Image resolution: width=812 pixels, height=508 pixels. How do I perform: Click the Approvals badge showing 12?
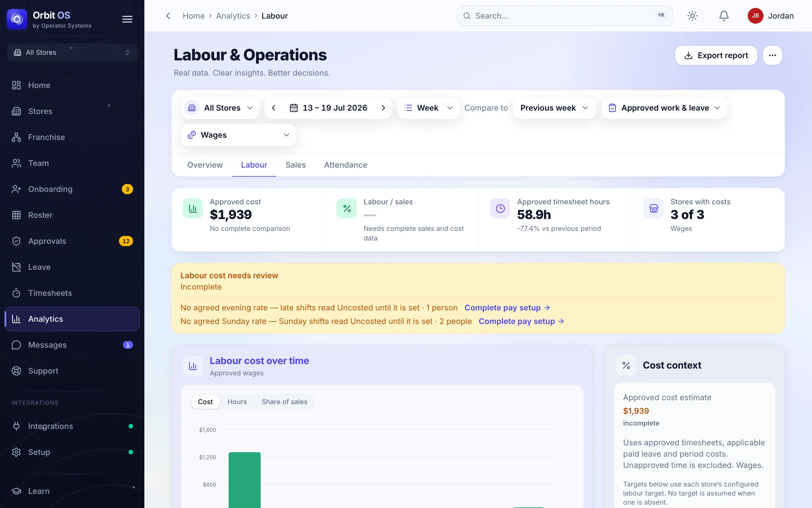coord(126,241)
